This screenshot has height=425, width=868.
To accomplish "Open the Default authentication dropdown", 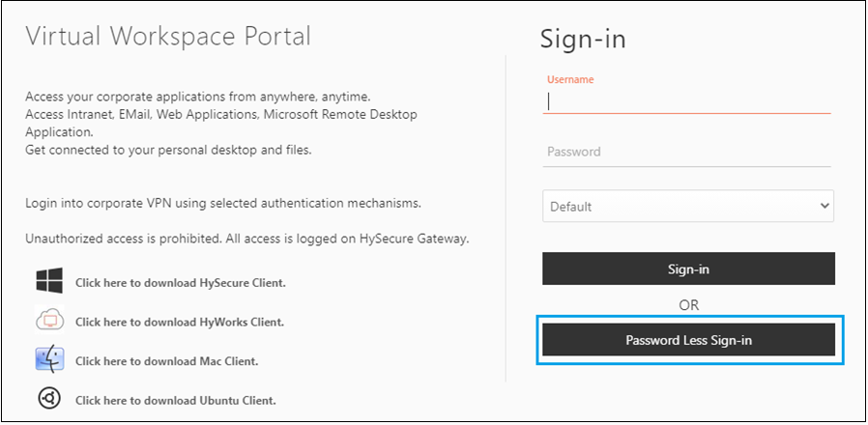I will coord(688,207).
